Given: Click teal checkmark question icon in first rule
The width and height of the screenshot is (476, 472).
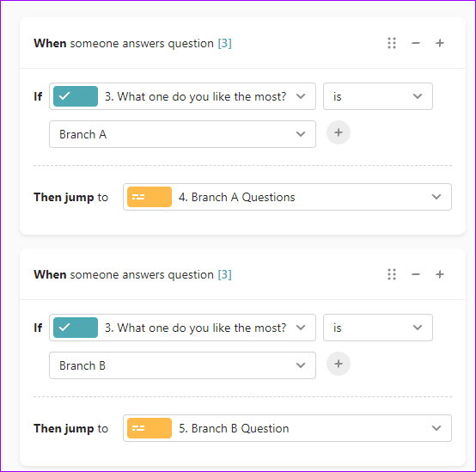Looking at the screenshot, I should (x=76, y=96).
